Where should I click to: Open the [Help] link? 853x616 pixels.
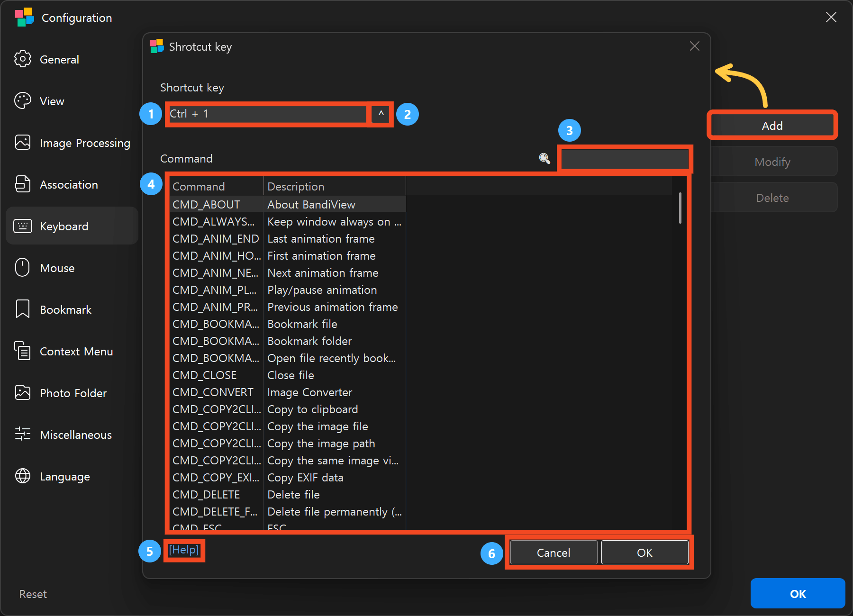(x=184, y=550)
